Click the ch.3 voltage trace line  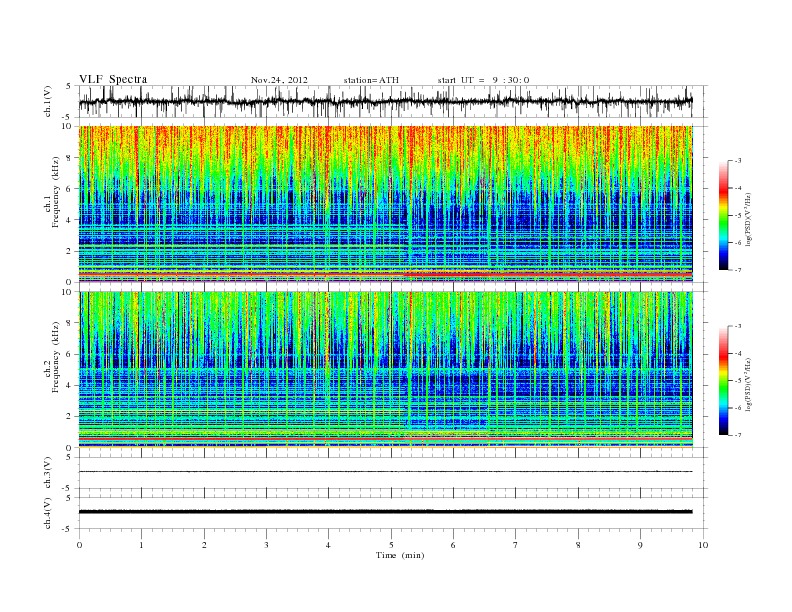point(385,472)
